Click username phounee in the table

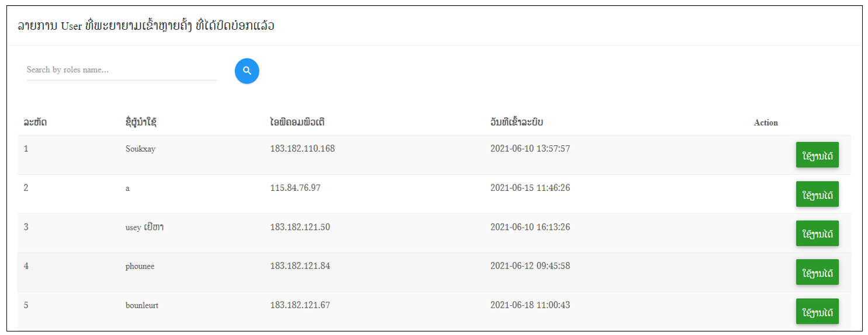pyautogui.click(x=140, y=266)
